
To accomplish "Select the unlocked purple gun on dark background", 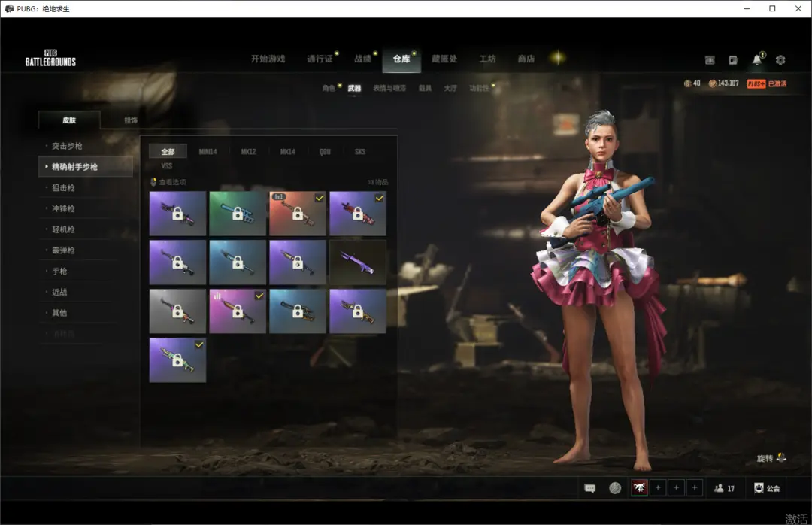I will [x=358, y=262].
